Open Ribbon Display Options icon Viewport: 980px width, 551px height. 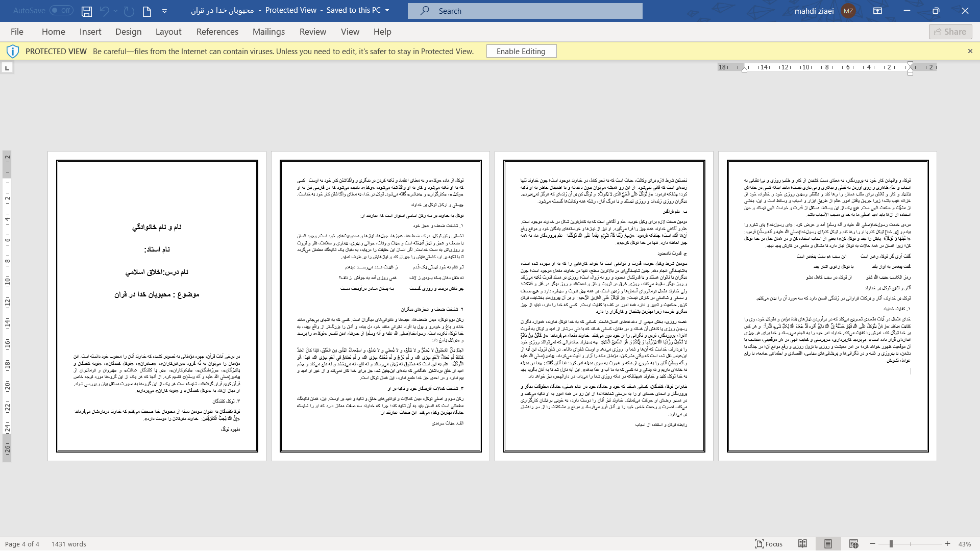point(877,11)
